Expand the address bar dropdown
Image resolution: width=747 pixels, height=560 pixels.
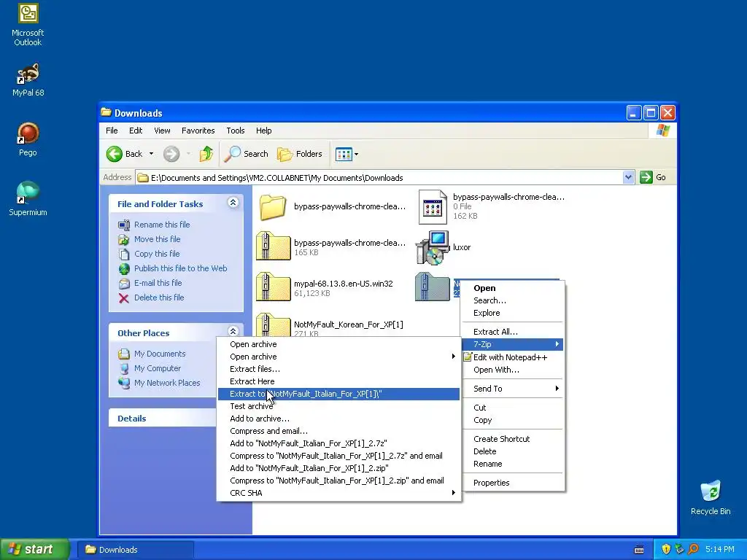click(628, 177)
